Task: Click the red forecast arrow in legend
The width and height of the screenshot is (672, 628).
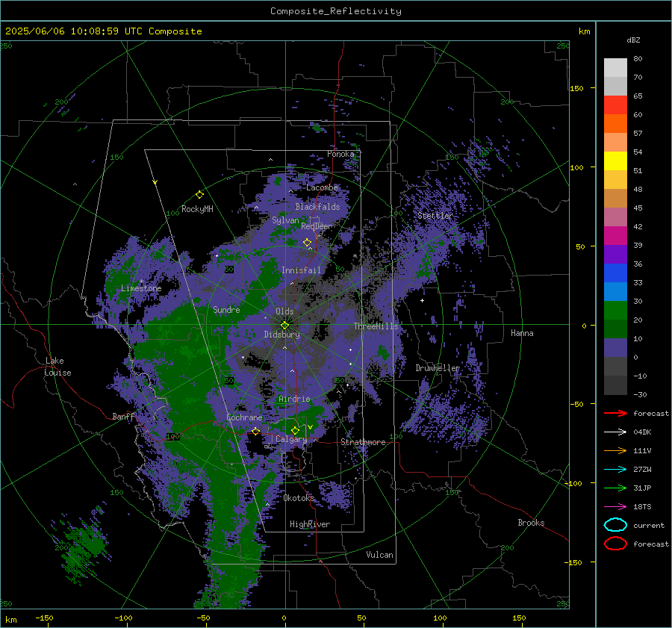Action: (x=615, y=413)
